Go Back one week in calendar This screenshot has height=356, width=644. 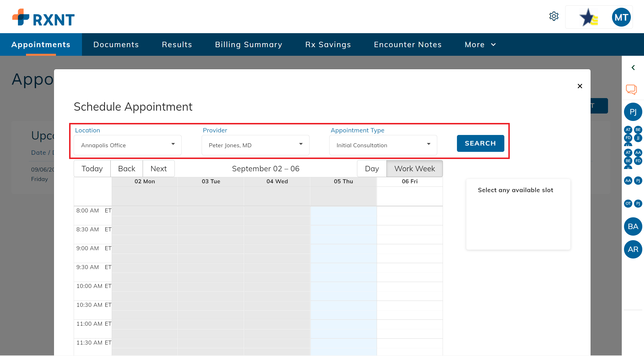127,168
